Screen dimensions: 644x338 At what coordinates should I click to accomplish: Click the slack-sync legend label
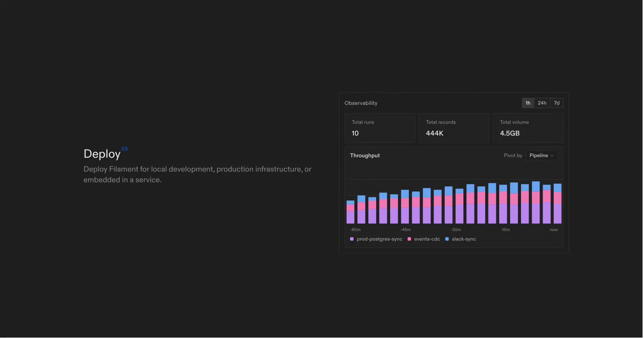click(x=464, y=239)
